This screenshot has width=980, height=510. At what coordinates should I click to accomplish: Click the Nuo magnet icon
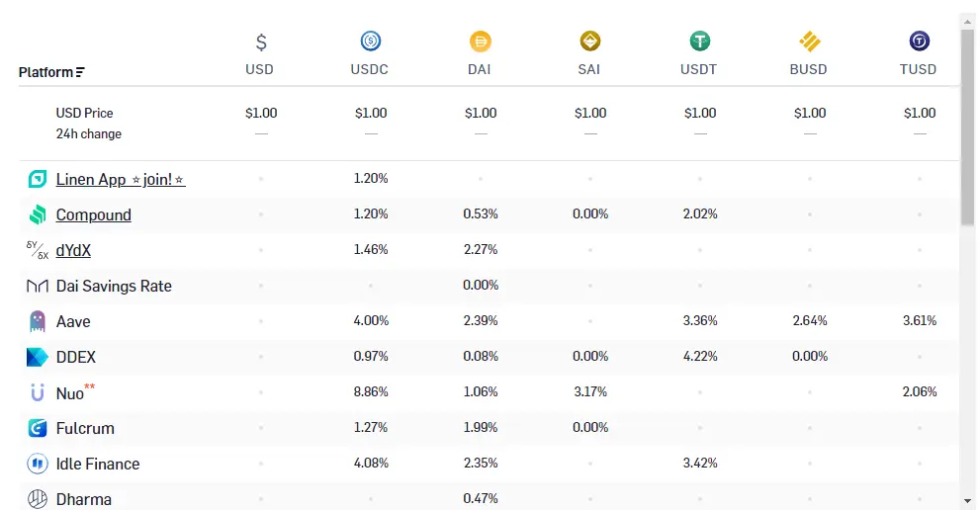pos(38,392)
